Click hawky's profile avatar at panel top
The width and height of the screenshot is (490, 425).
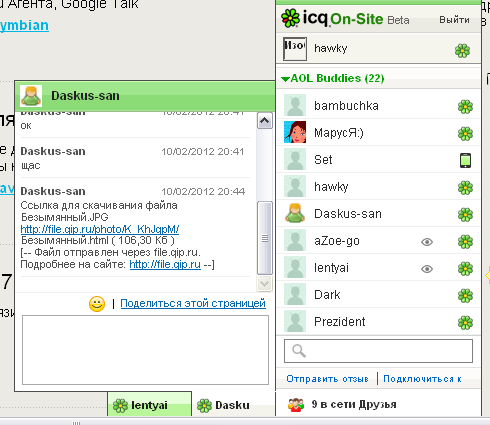[x=295, y=49]
